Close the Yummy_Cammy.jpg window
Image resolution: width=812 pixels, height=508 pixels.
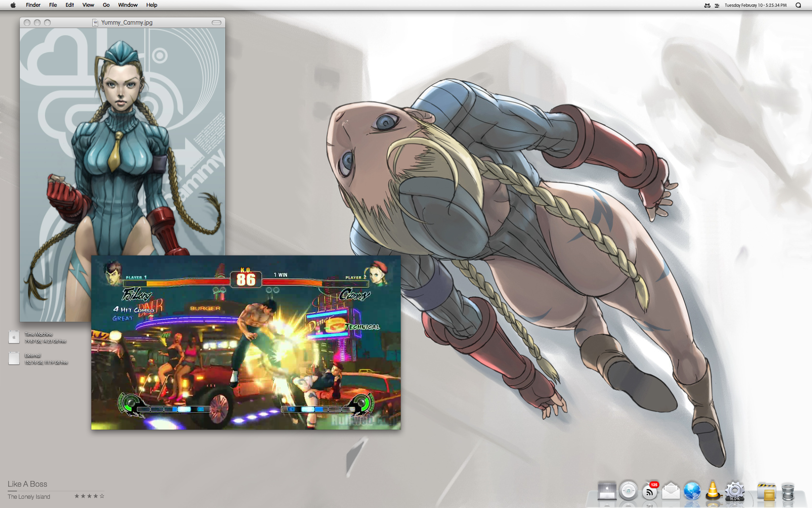point(27,23)
